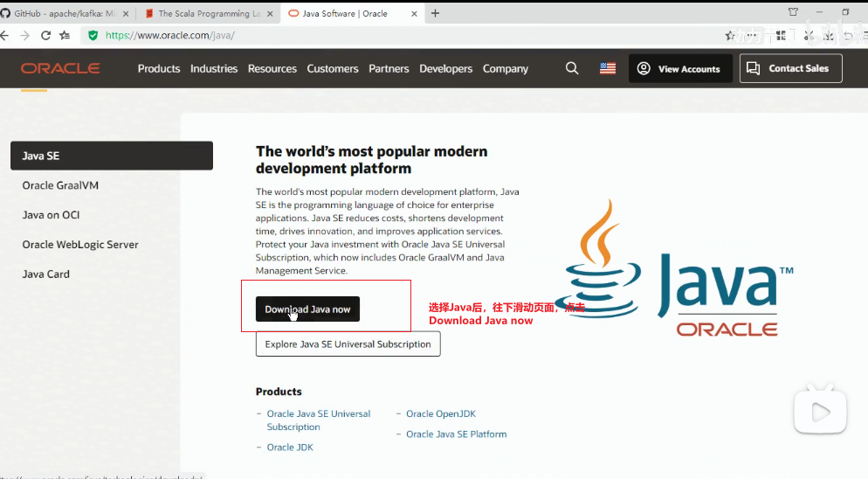Close the Java Software Oracle tab
This screenshot has height=479, width=868.
click(414, 14)
